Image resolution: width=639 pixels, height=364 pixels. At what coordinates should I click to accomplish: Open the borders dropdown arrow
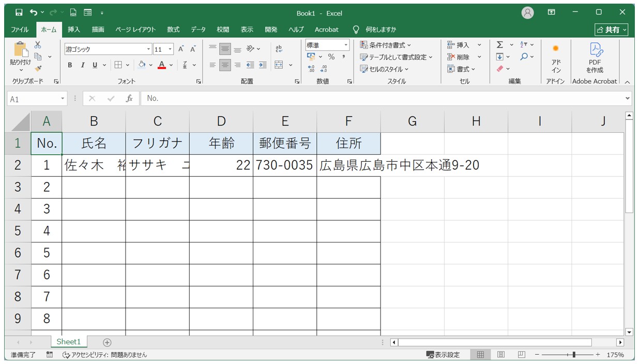click(129, 65)
